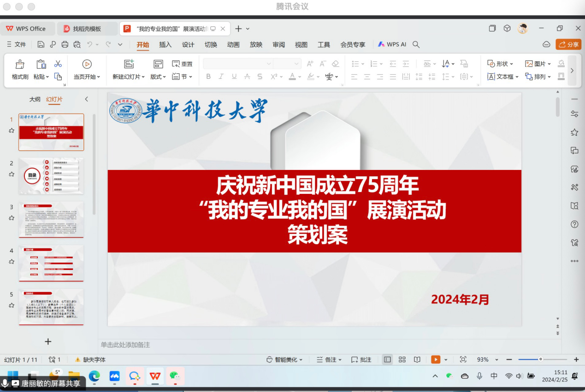The width and height of the screenshot is (585, 392).
Task: Click the orange 分享 share button
Action: tap(568, 45)
